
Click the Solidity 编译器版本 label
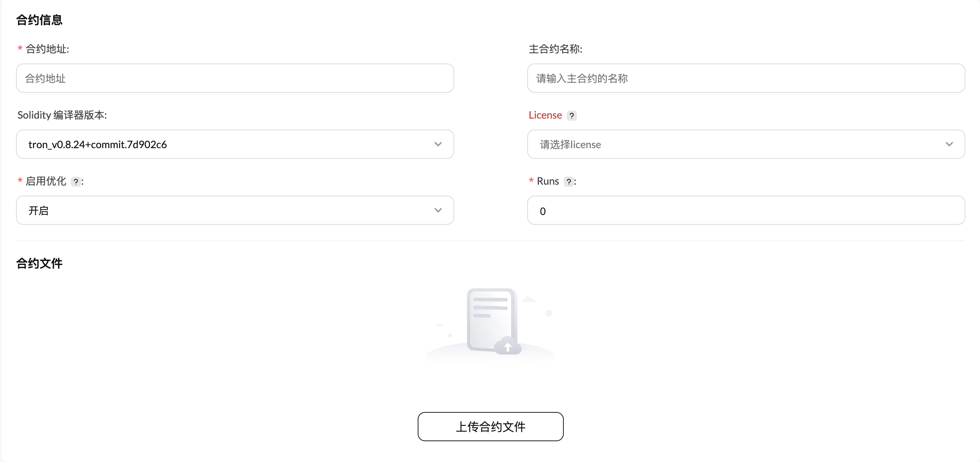tap(62, 115)
